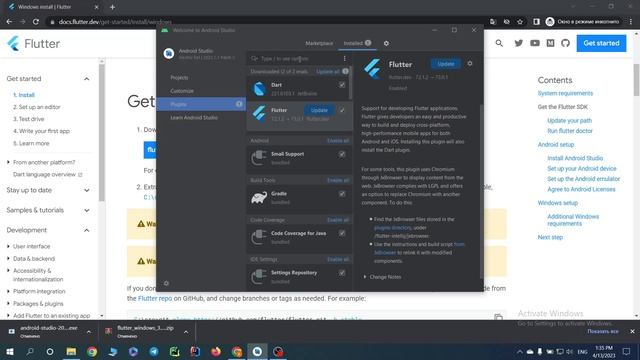Click browser page vertical scrollbar
Screen dimensions: 640x360
[636, 80]
